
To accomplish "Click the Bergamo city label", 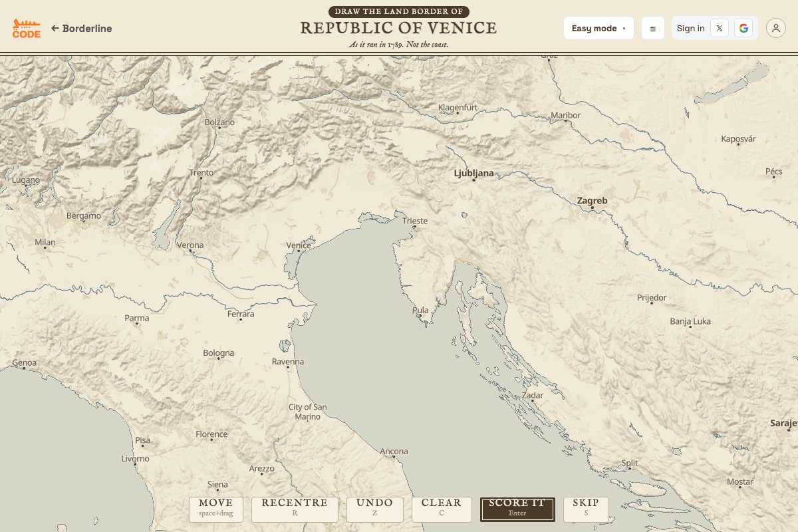I will coord(84,215).
